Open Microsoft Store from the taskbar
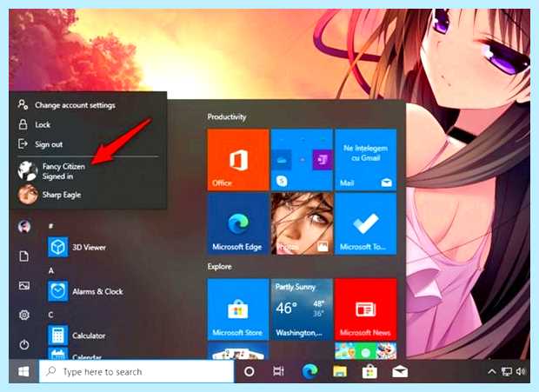 (369, 371)
